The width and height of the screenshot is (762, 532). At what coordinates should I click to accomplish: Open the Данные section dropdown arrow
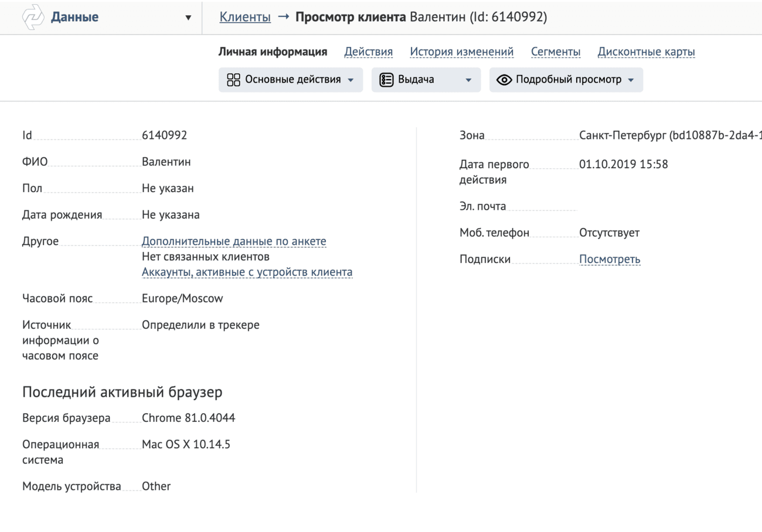(x=188, y=18)
